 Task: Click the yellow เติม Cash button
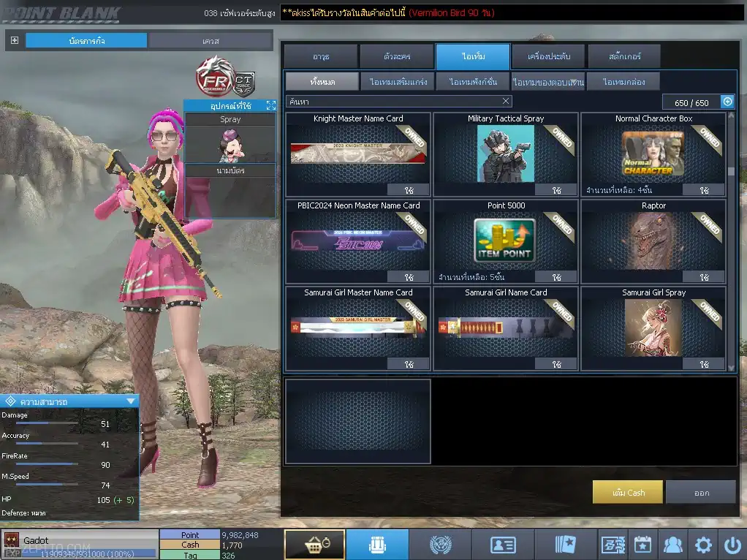[x=628, y=492]
